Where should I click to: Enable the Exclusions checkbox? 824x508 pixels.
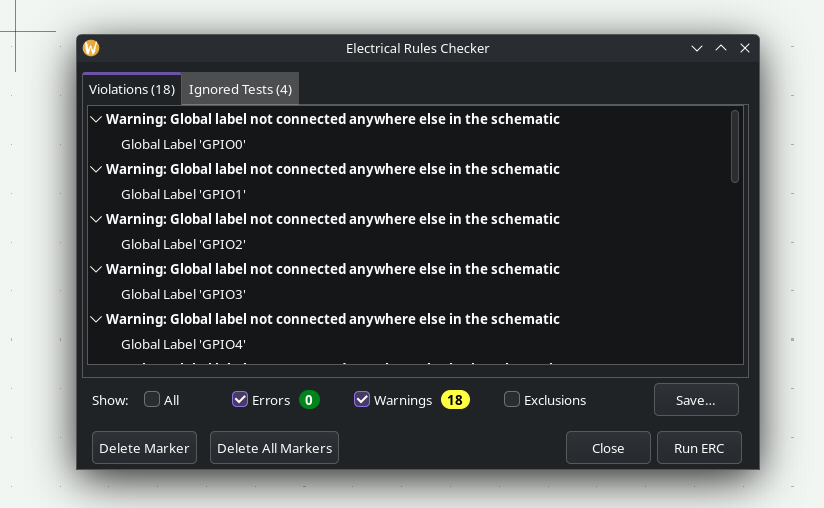point(512,400)
